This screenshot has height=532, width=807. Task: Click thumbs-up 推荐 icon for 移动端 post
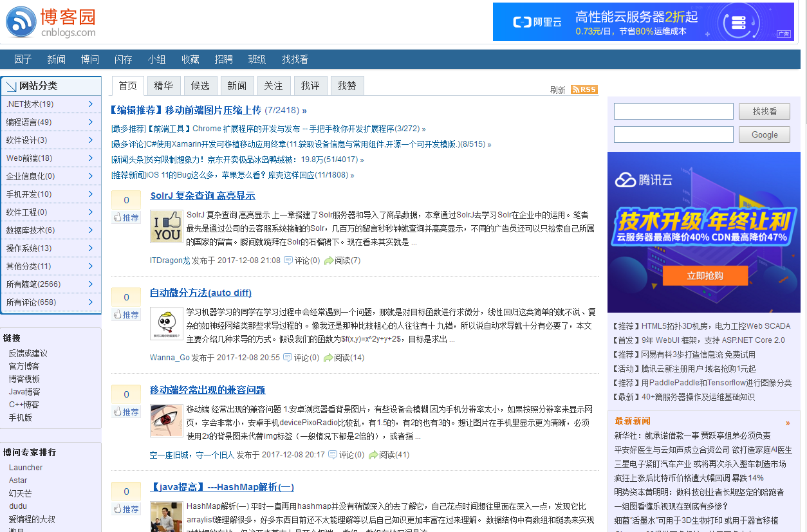tap(117, 412)
